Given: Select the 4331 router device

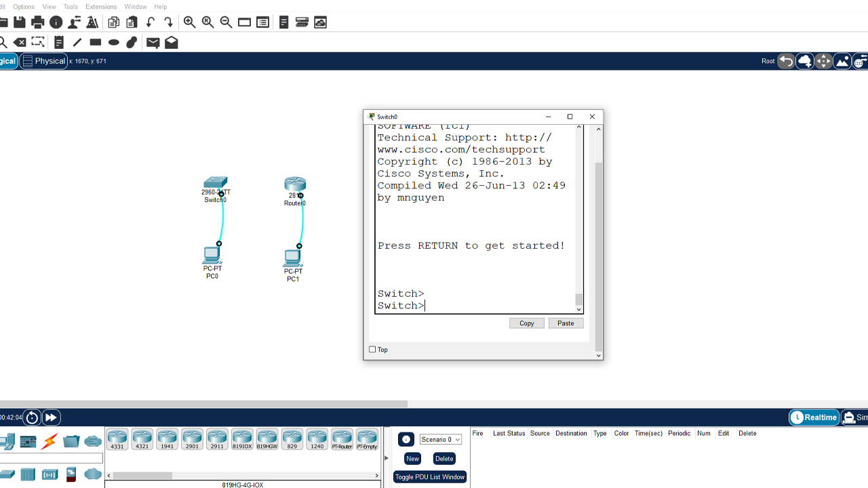Looking at the screenshot, I should coord(117,439).
